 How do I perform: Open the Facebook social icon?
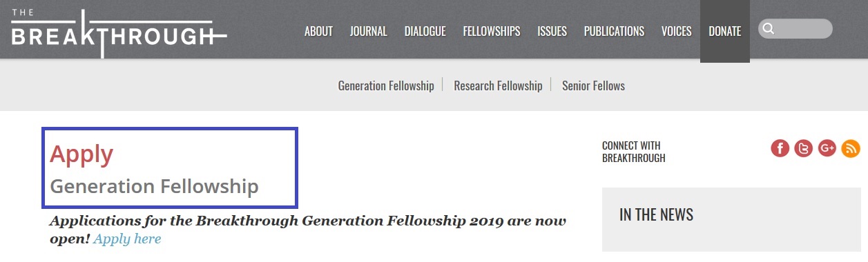click(x=780, y=148)
